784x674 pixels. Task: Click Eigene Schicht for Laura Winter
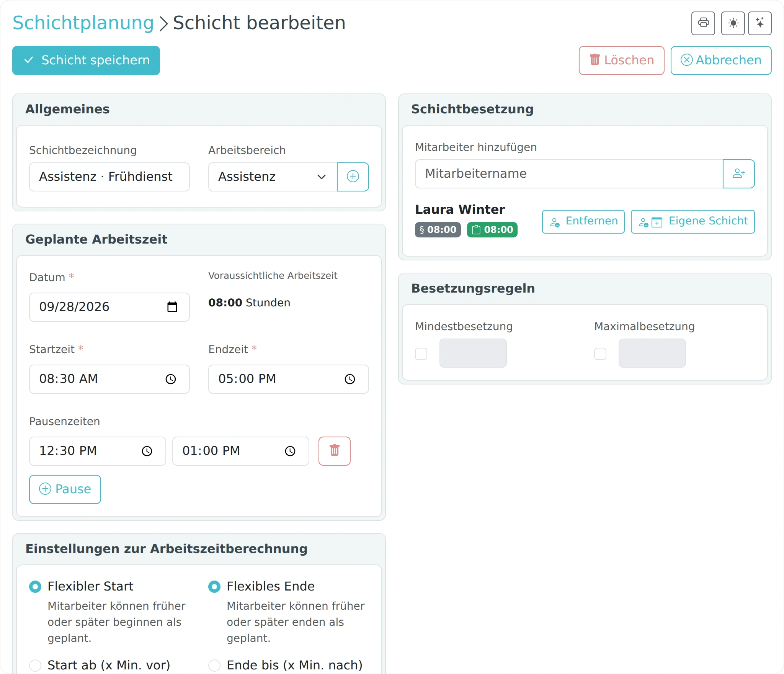(x=693, y=221)
